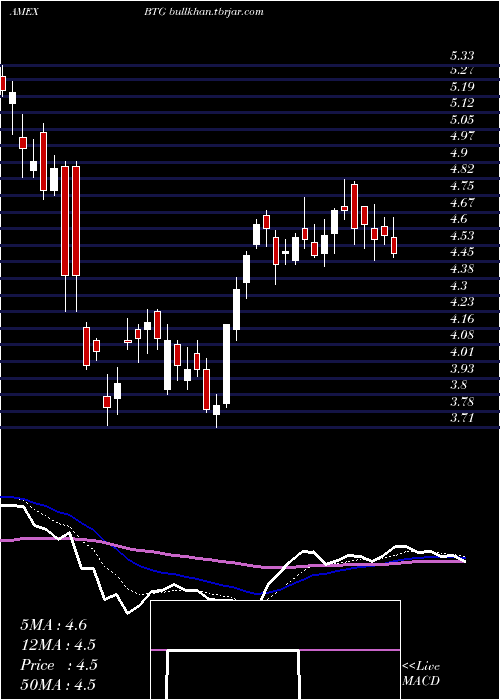
Task: Select the 3.8 price axis label
Action: (458, 385)
